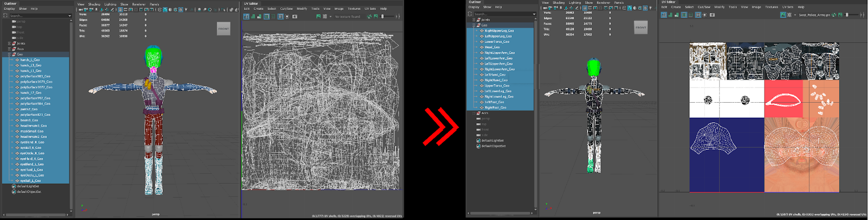Click mesh icon beside Head_Geo in right Outliner
This screenshot has width=868, height=220.
[481, 47]
